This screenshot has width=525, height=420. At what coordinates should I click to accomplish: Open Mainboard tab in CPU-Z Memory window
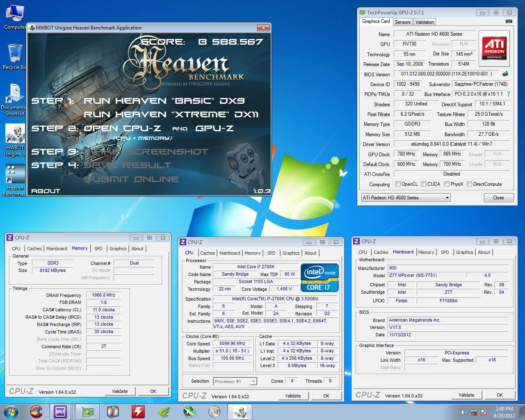tap(57, 249)
